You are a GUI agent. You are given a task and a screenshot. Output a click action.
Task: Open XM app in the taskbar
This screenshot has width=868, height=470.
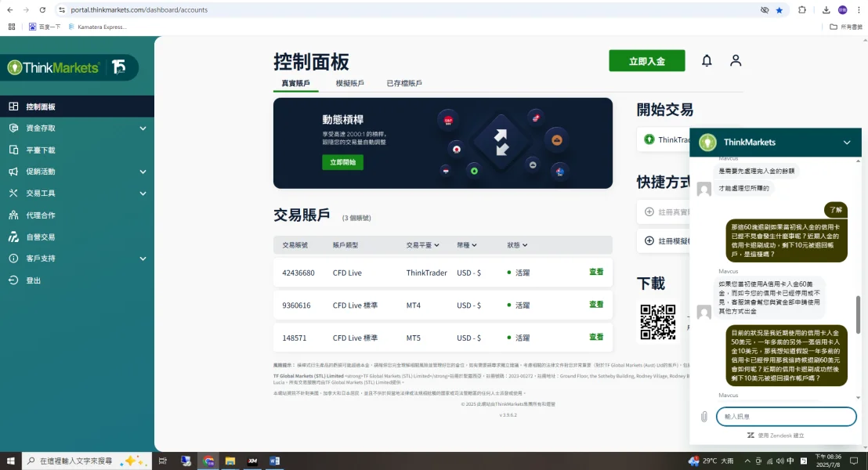click(x=252, y=461)
